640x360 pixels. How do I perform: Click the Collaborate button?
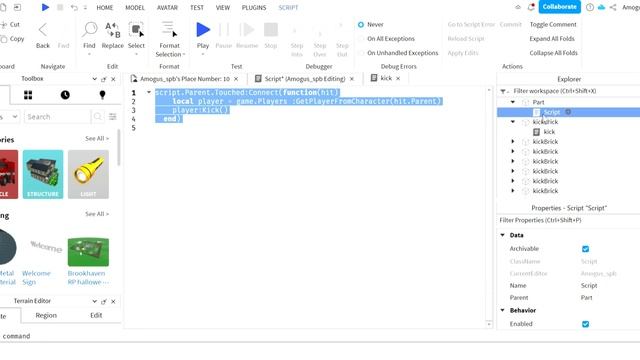(560, 7)
